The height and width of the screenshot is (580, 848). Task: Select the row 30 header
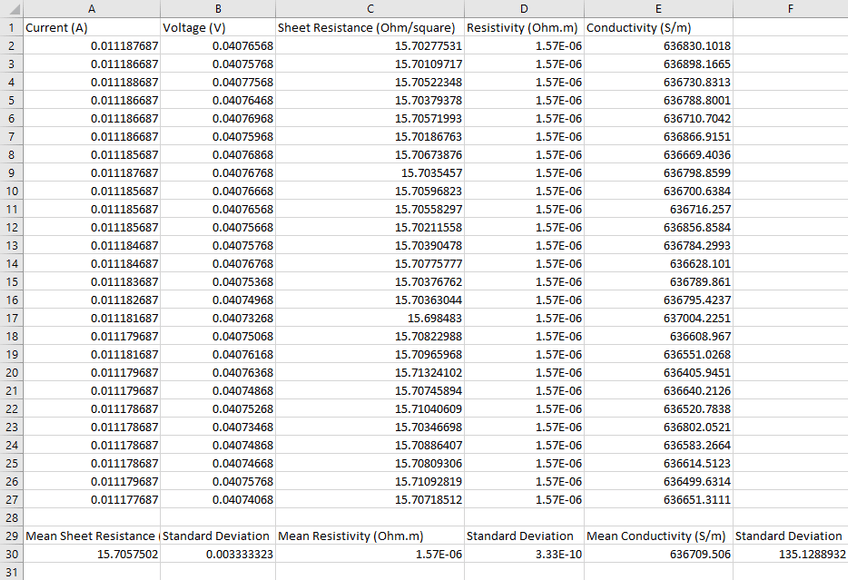pyautogui.click(x=11, y=554)
